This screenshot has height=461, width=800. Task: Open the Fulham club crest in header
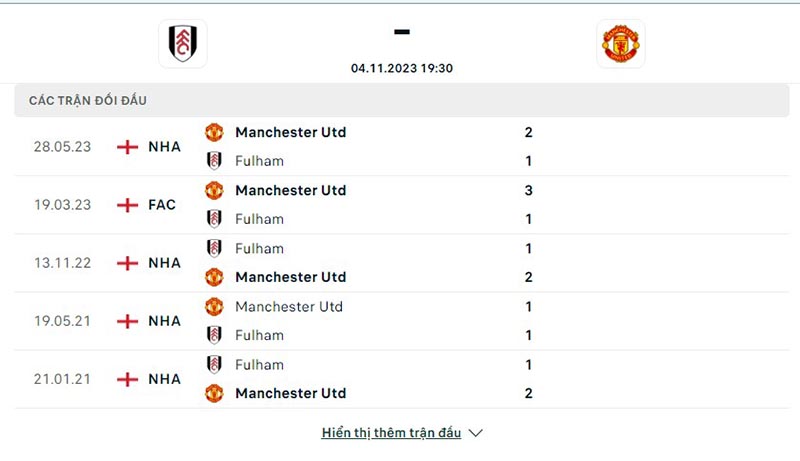(183, 44)
